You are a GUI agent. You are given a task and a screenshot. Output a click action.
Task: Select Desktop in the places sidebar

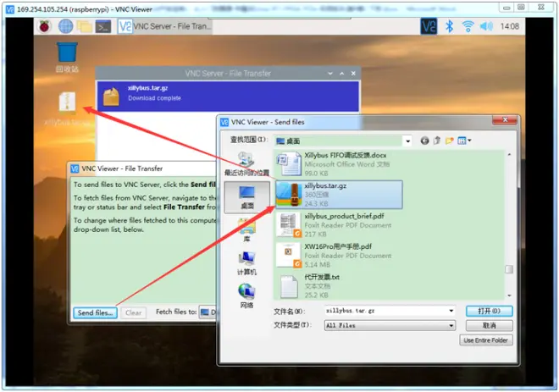(247, 197)
